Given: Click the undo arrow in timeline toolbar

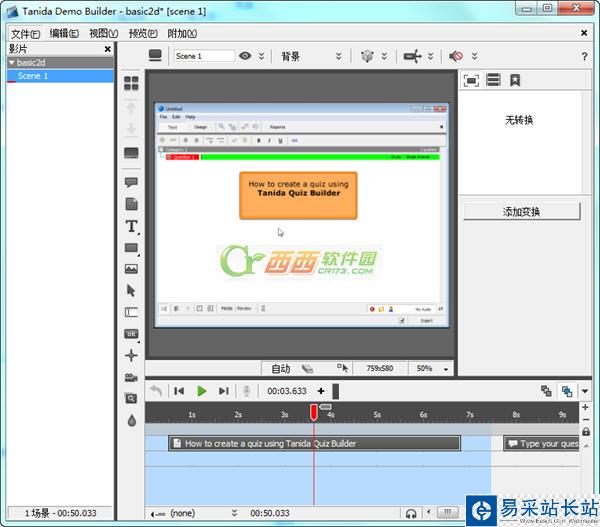Looking at the screenshot, I should pyautogui.click(x=156, y=391).
